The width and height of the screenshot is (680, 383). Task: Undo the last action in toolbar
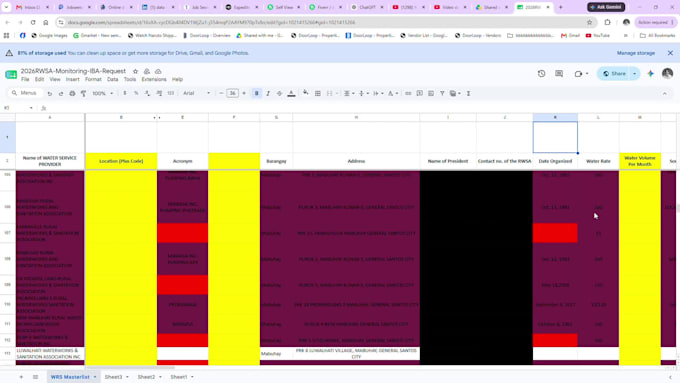click(50, 93)
